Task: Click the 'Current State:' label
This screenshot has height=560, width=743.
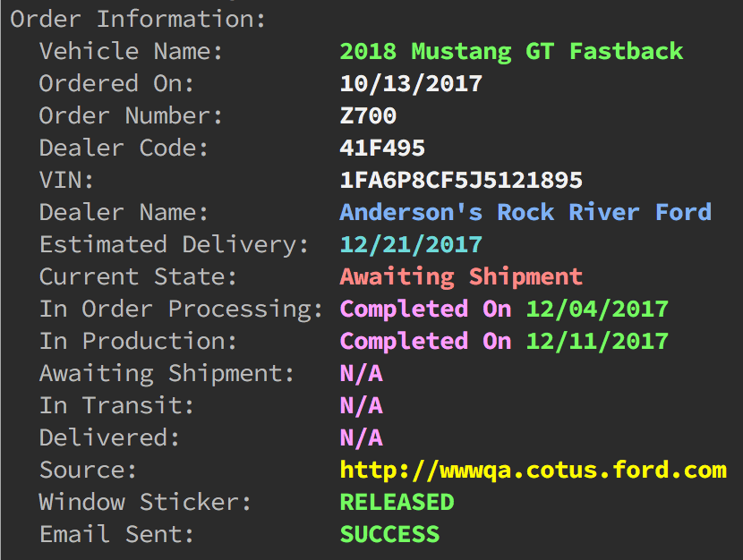Action: [138, 276]
